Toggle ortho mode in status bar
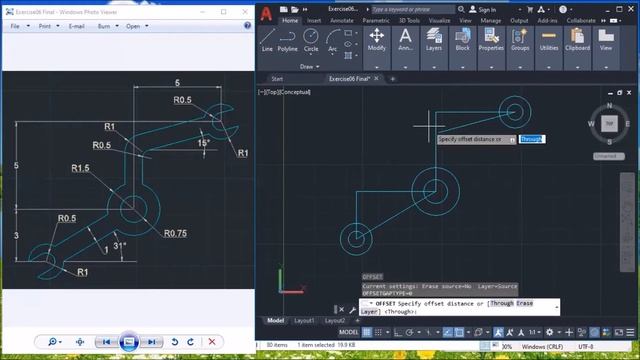The width and height of the screenshot is (640, 360). pyautogui.click(x=398, y=332)
